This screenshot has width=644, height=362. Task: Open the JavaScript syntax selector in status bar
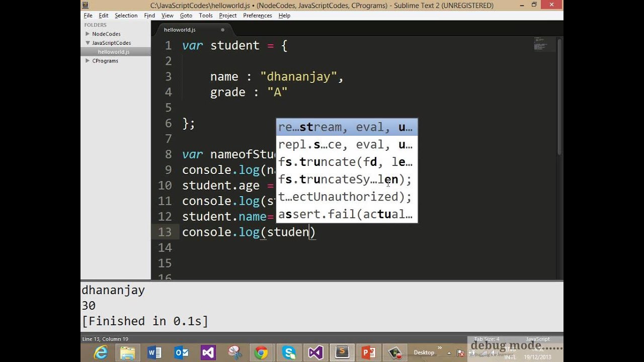[537, 339]
